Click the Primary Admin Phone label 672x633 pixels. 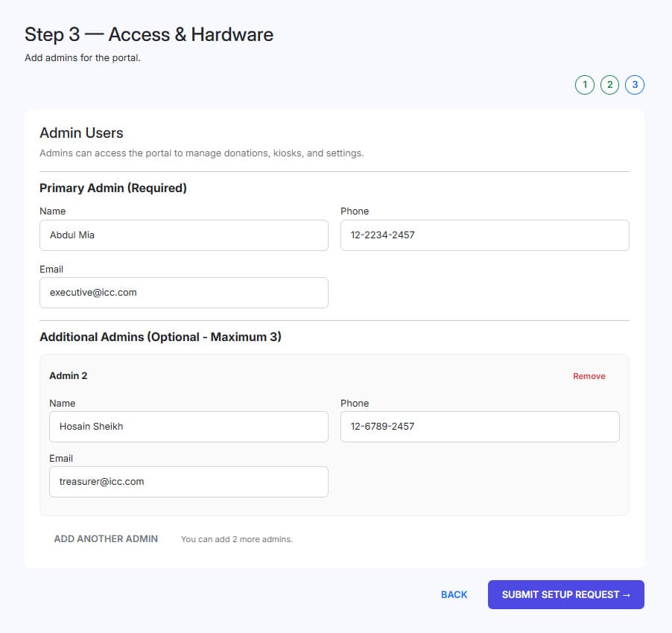click(355, 211)
